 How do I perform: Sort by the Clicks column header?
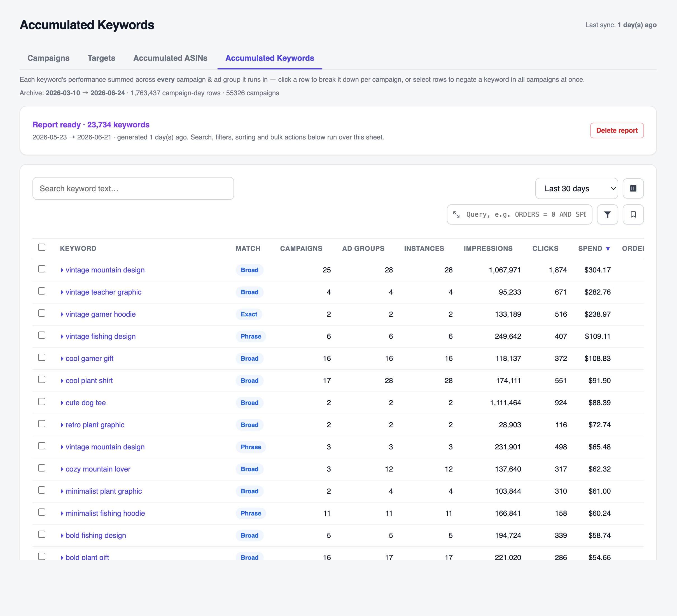tap(545, 249)
